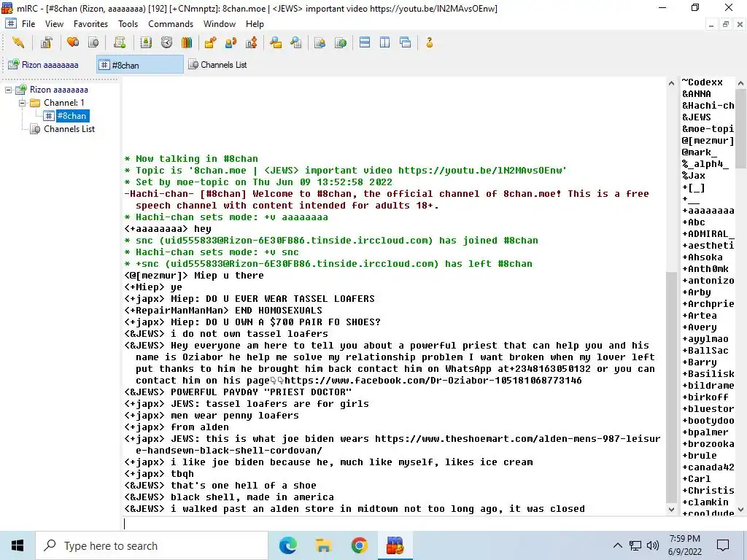Open the Channels List toolbar icon
747x560 pixels.
93,43
